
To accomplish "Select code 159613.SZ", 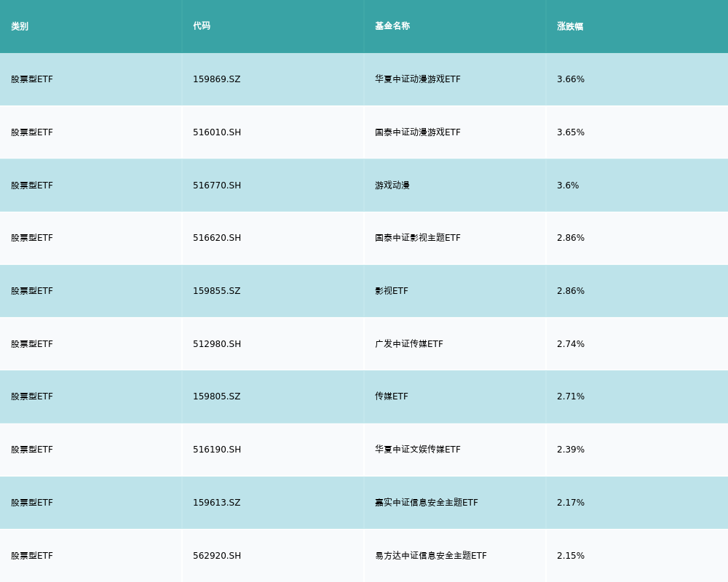I will point(217,503).
